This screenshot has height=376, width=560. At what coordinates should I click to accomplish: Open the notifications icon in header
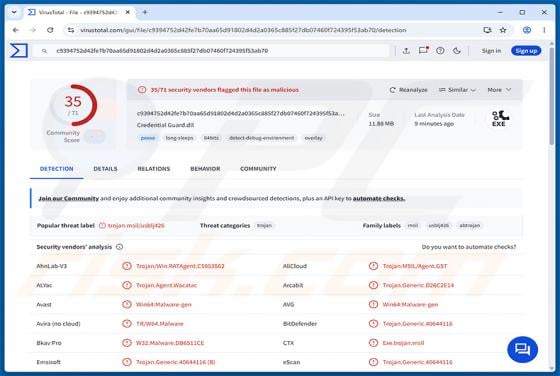point(423,50)
